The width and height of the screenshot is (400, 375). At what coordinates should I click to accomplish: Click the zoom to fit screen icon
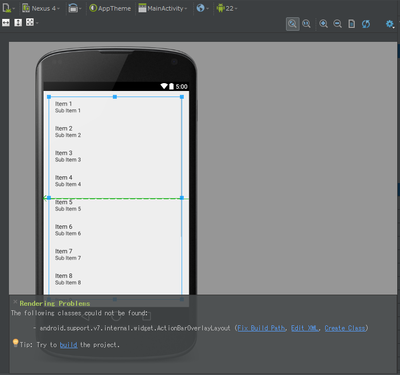(292, 24)
